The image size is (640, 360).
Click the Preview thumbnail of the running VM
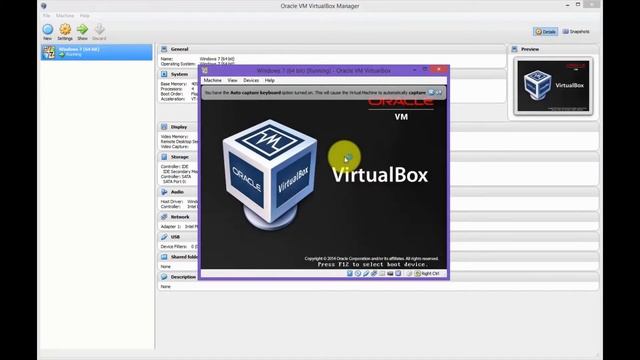(x=553, y=86)
